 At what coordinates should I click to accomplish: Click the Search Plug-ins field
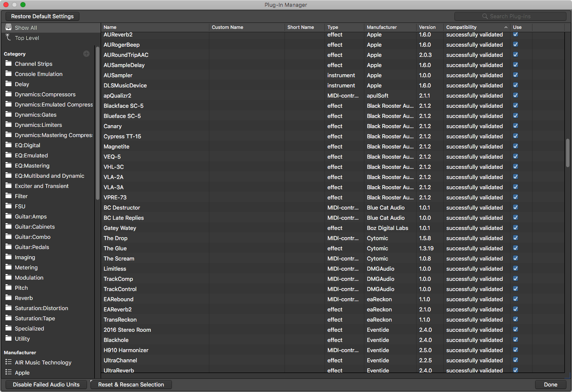[x=510, y=16]
